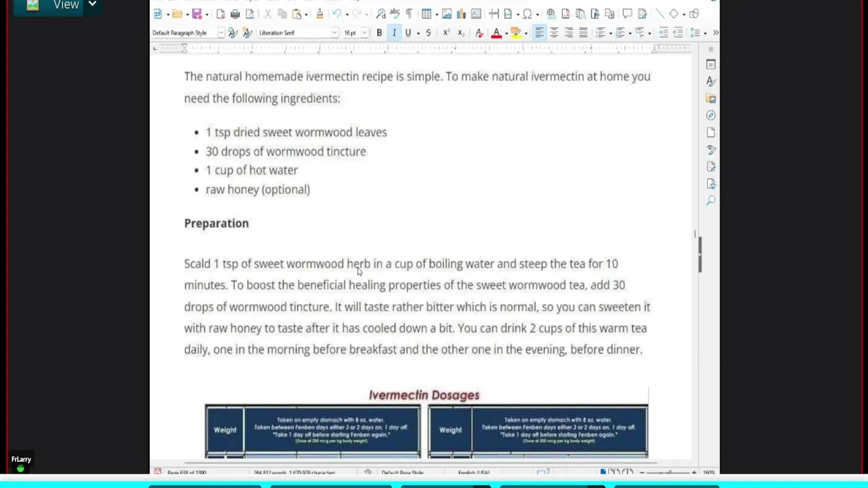The image size is (868, 488).
Task: Expand the line spacing dropdown arrow
Action: coord(705,33)
